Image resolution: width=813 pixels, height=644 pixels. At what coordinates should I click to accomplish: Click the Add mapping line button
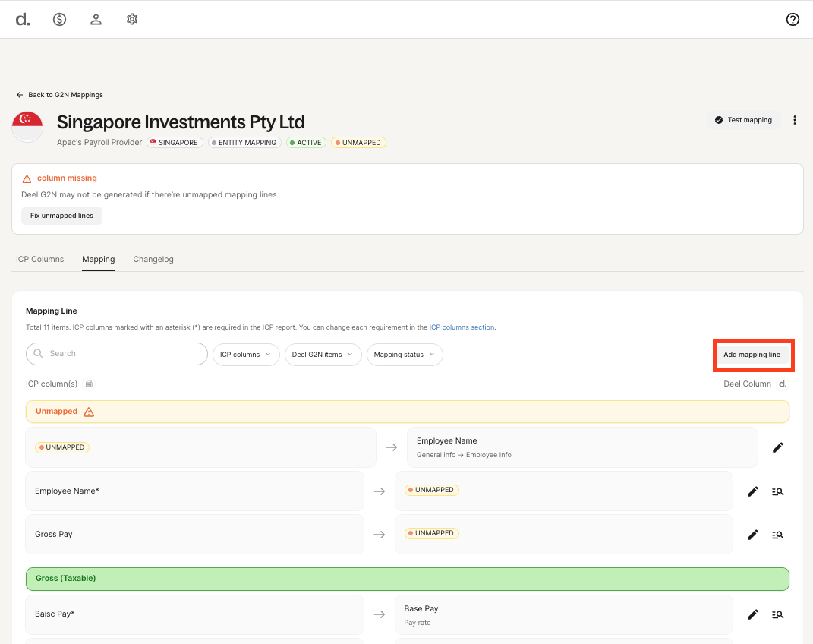click(x=752, y=355)
